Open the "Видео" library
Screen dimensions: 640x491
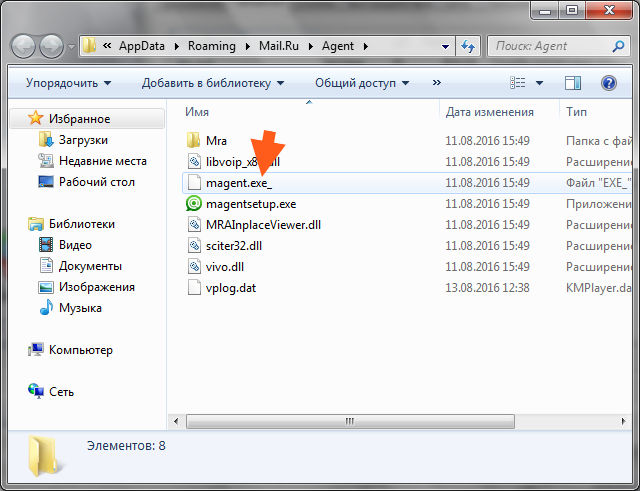[x=75, y=245]
